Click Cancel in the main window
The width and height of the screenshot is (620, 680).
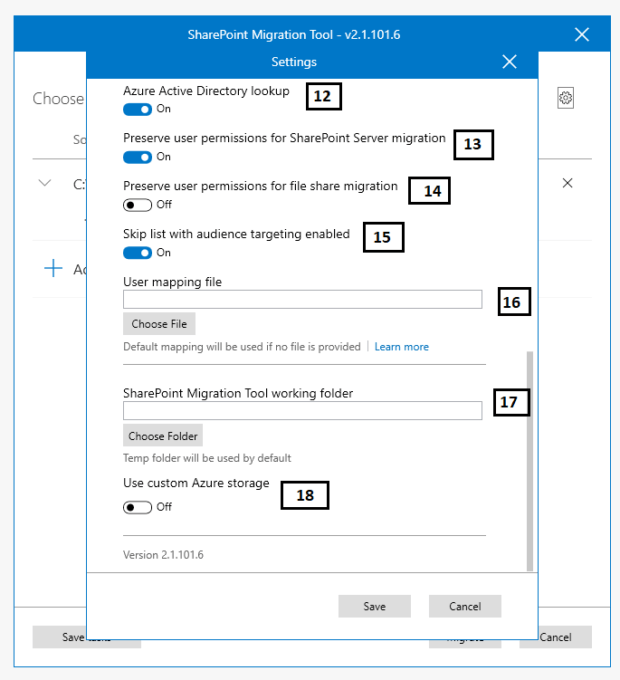point(555,637)
